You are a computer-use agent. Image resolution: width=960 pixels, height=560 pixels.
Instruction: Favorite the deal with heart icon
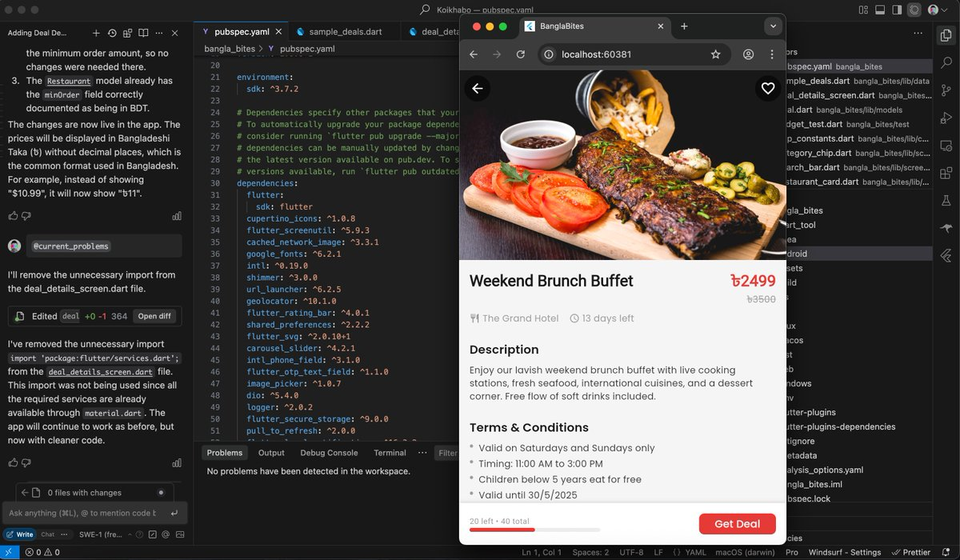coord(768,88)
